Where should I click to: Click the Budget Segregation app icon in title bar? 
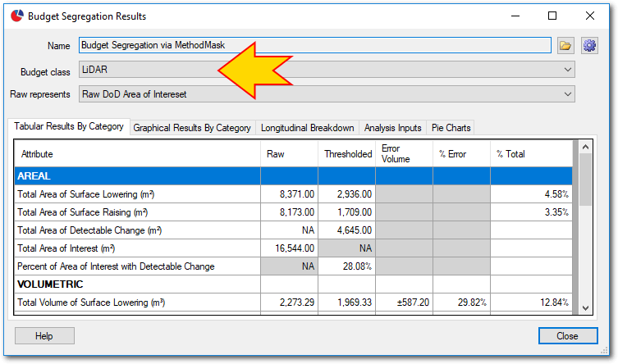click(x=17, y=16)
